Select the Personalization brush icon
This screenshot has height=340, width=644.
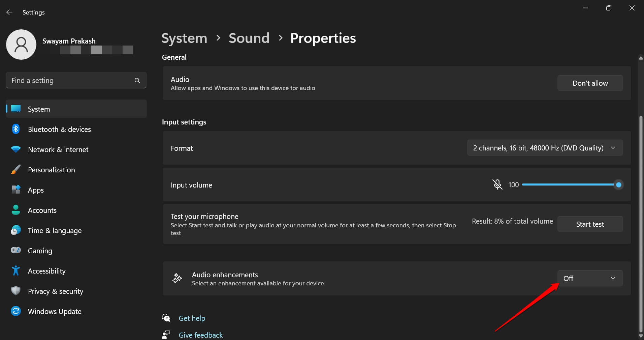click(x=15, y=169)
